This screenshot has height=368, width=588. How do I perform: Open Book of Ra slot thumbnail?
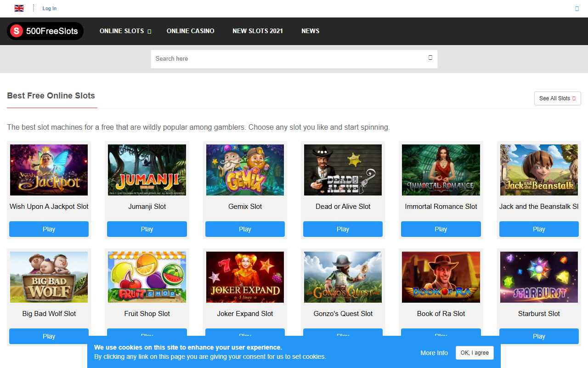(x=441, y=277)
